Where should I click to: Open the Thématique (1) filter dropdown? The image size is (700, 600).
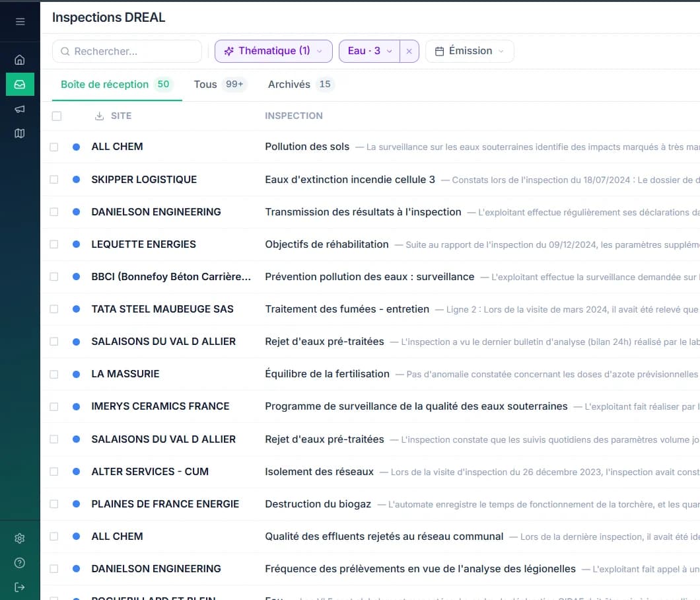pyautogui.click(x=273, y=51)
